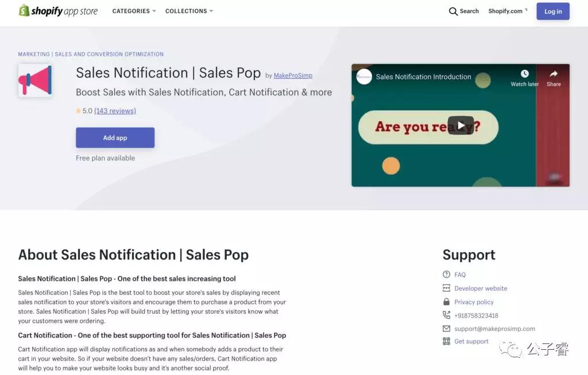Open the Collections dropdown

[x=189, y=11]
